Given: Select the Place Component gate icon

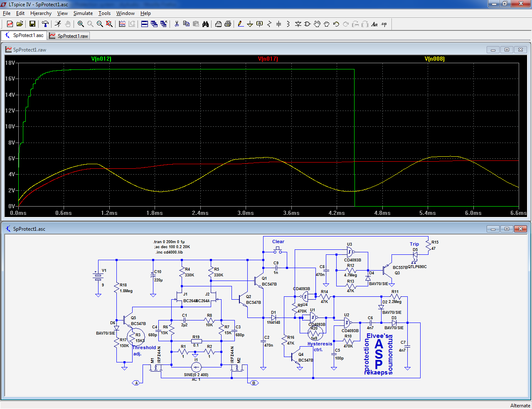Looking at the screenshot, I should [x=308, y=24].
